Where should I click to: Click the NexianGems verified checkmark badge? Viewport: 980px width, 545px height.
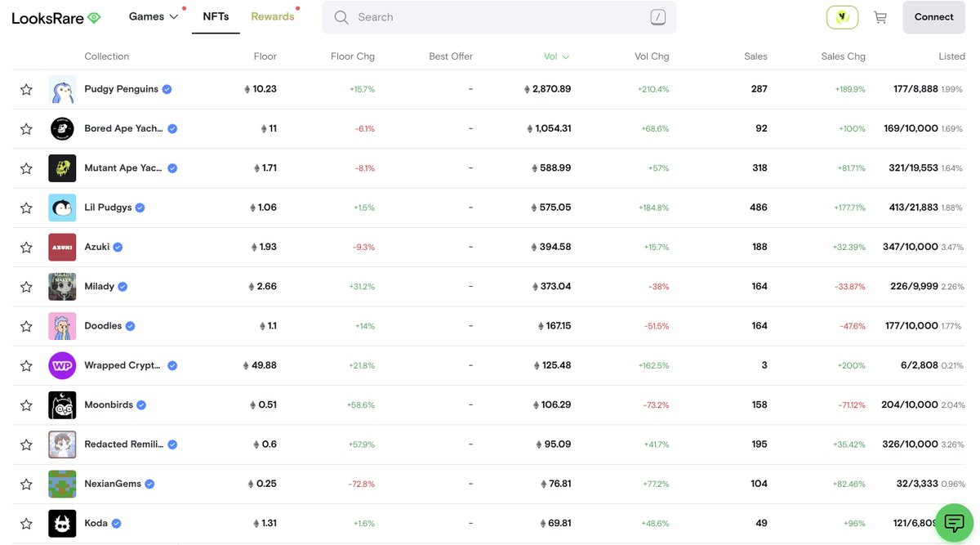click(x=149, y=484)
